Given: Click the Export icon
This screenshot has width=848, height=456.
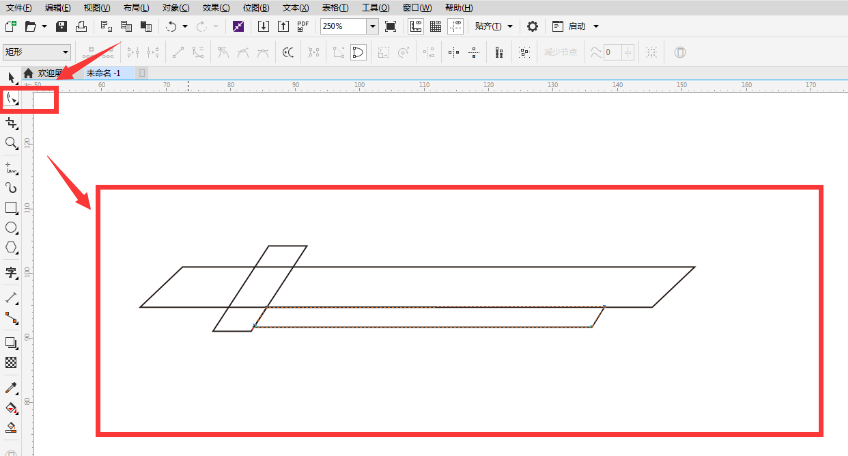Looking at the screenshot, I should tap(283, 26).
